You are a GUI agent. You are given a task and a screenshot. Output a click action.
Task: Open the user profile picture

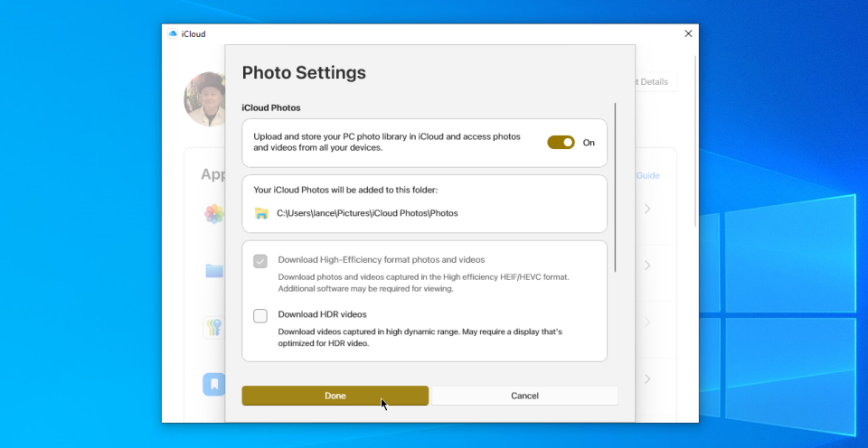204,99
